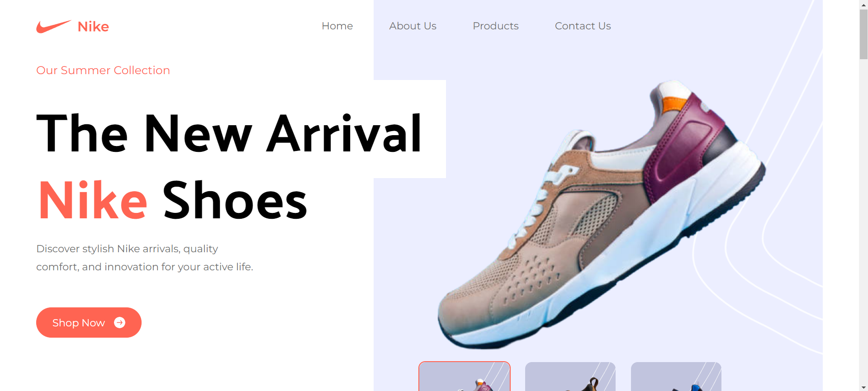Click the large hero shoe image
The height and width of the screenshot is (391, 868).
tap(602, 215)
